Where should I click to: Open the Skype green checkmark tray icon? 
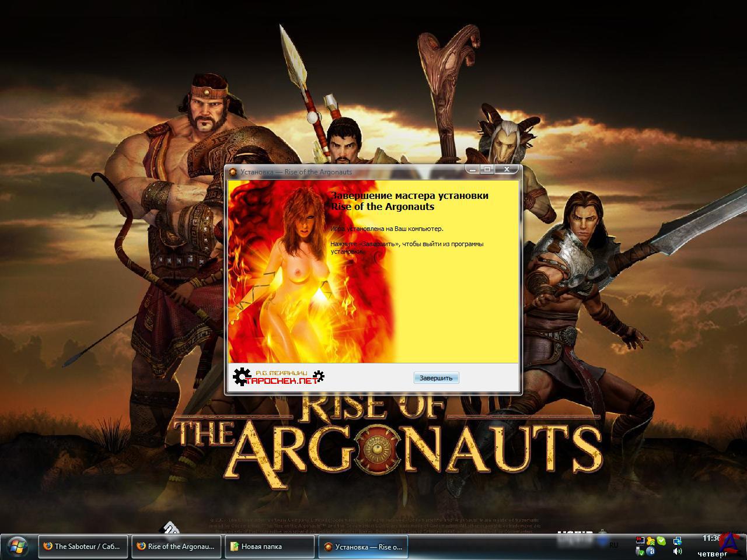pyautogui.click(x=661, y=541)
